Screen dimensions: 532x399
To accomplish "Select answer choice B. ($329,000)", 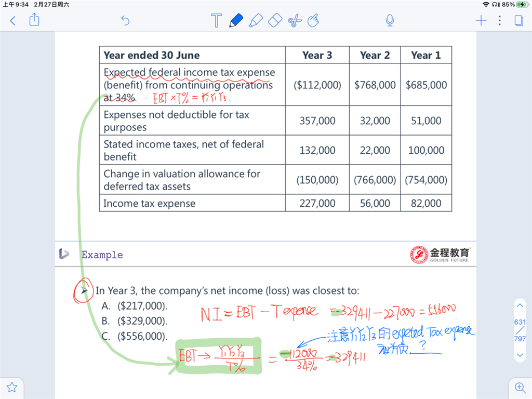I will (x=135, y=321).
